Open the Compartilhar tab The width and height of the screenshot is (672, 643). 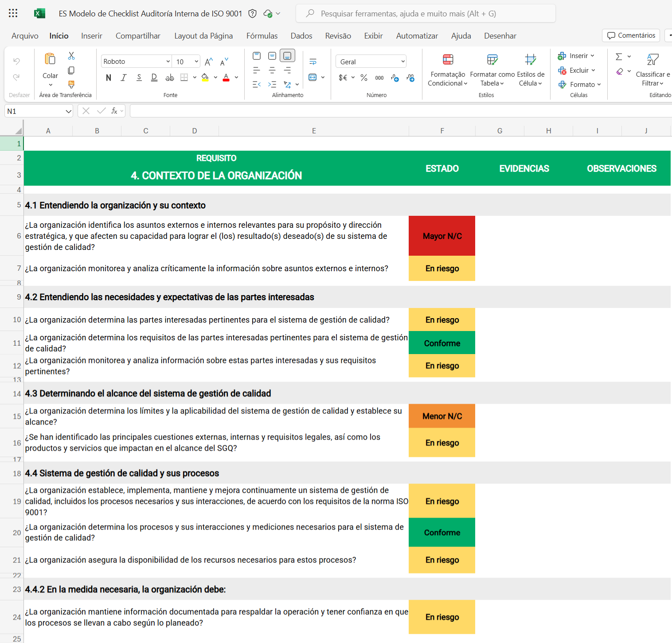(138, 36)
